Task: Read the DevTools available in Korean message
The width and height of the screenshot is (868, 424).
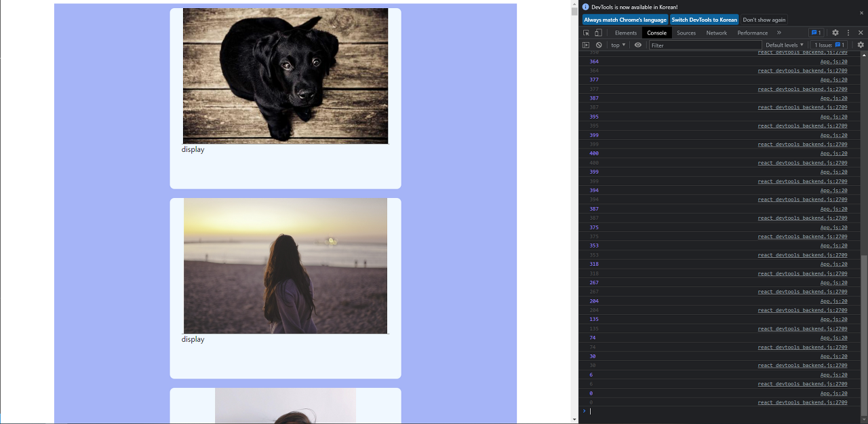Action: pyautogui.click(x=634, y=7)
